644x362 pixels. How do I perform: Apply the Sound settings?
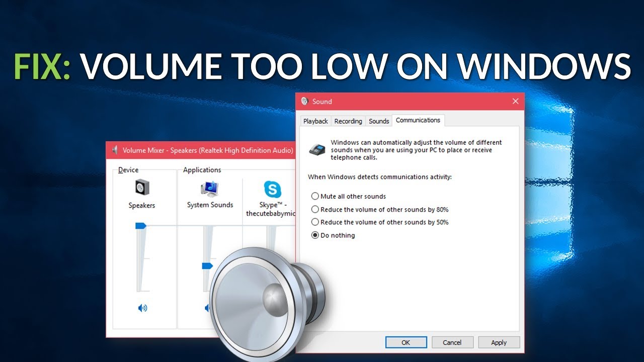(499, 342)
